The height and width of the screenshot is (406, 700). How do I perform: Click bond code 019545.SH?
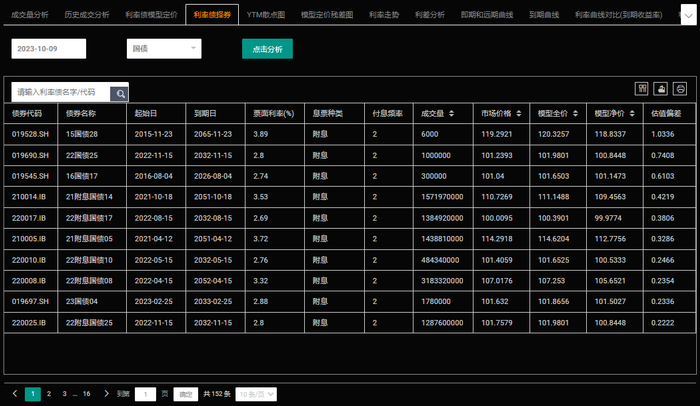[30, 176]
